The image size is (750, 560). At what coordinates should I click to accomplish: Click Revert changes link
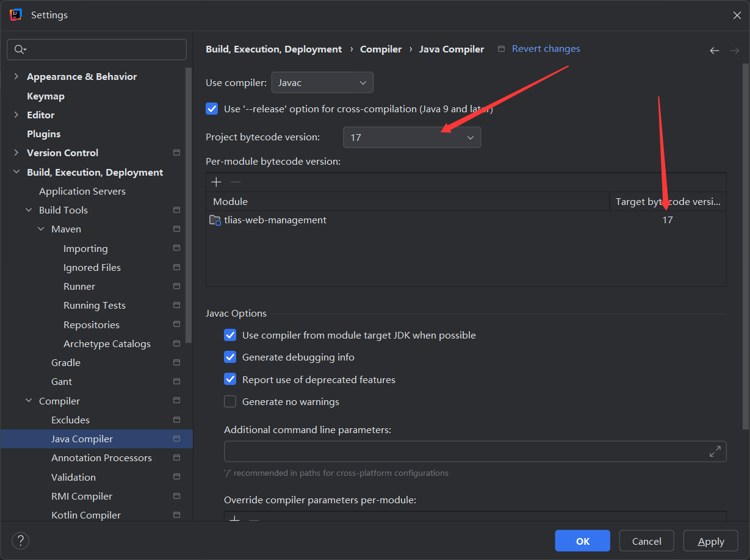pyautogui.click(x=546, y=49)
